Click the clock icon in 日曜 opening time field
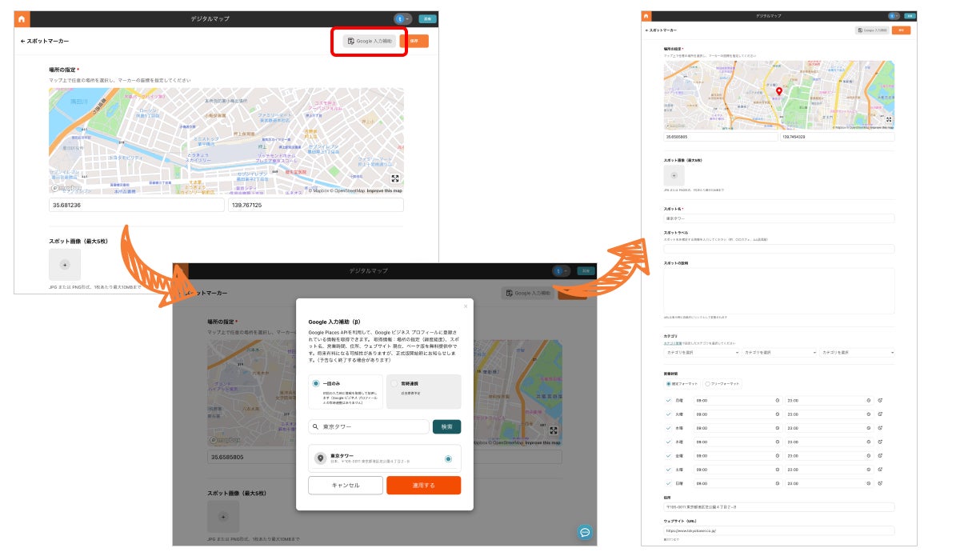960x560 pixels. point(778,484)
